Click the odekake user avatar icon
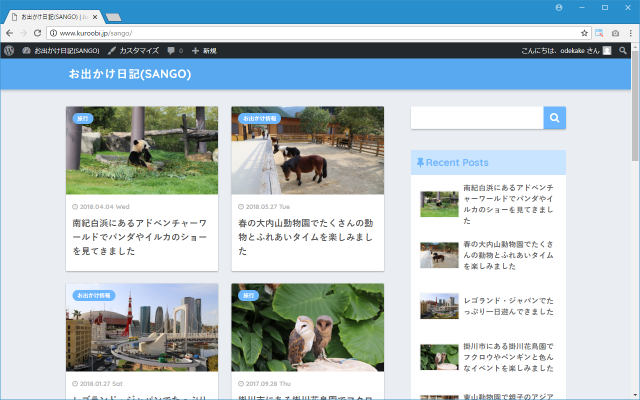 [x=607, y=50]
